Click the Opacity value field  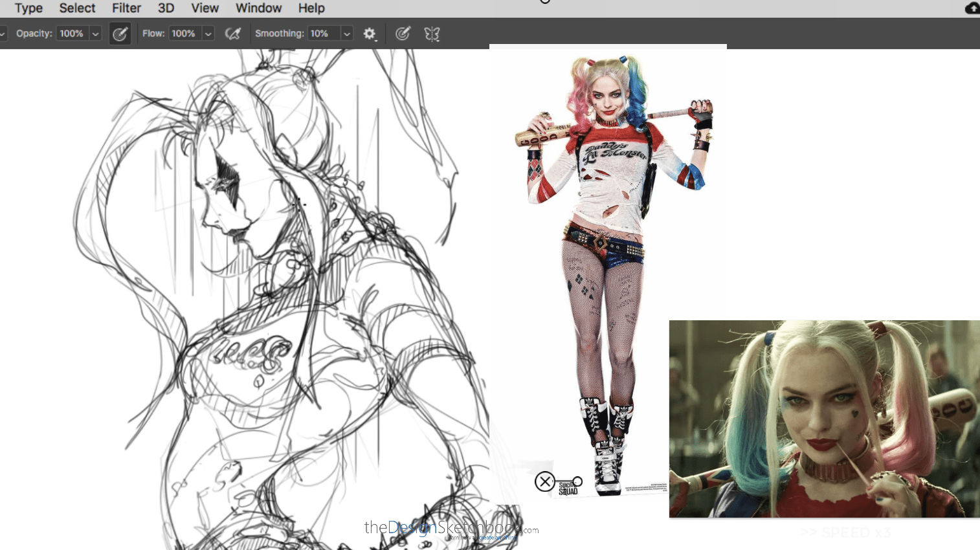72,34
